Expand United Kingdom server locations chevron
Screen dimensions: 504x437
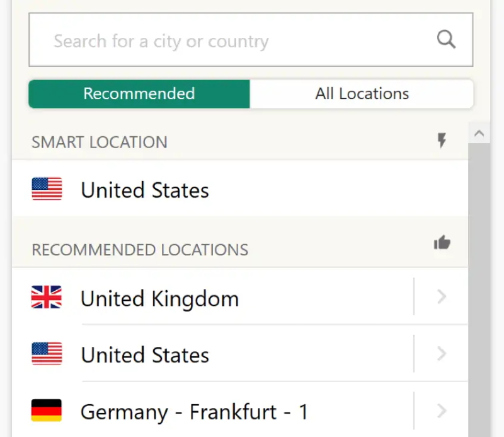click(x=442, y=297)
